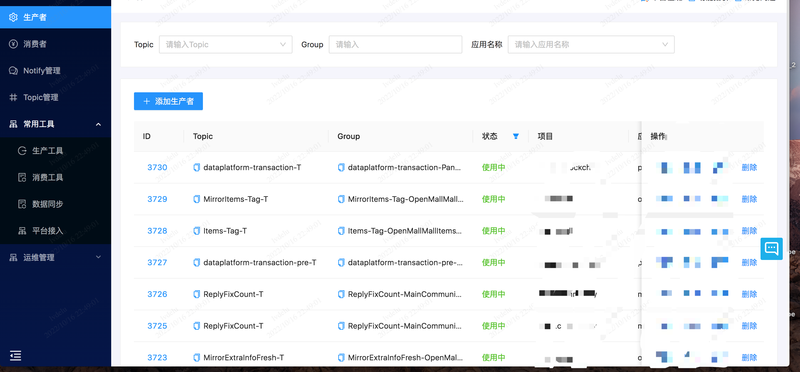Image resolution: width=800 pixels, height=372 pixels.
Task: Click the 运维管理 icon
Action: tap(13, 258)
